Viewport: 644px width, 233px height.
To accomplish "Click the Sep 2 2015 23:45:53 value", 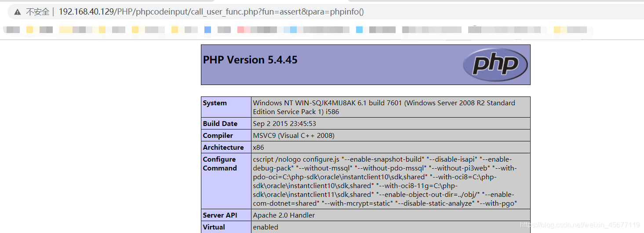I will [284, 123].
